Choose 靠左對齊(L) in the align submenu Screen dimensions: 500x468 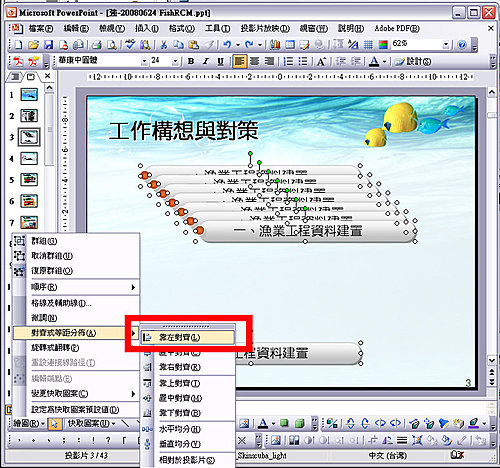(188, 337)
